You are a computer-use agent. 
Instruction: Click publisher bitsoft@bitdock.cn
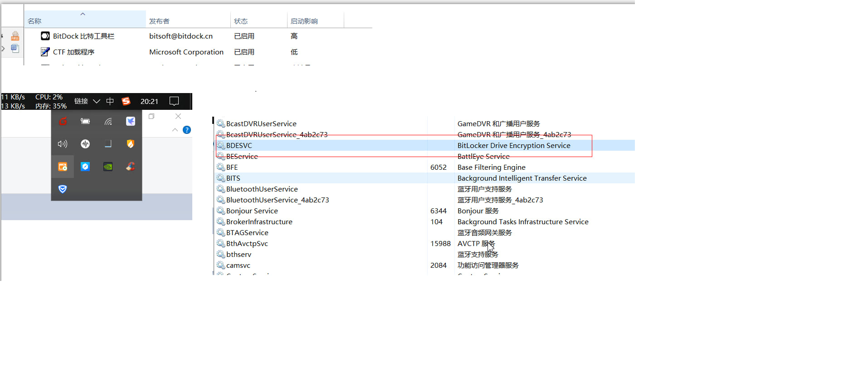pos(181,36)
